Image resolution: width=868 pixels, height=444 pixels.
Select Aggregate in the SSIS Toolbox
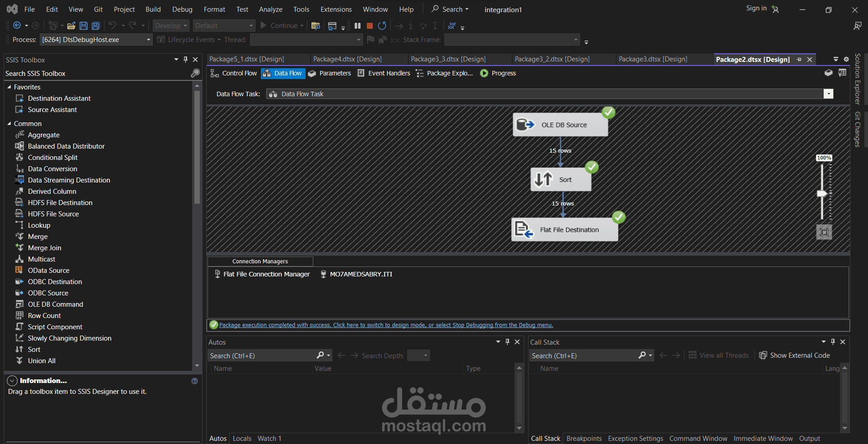point(44,135)
